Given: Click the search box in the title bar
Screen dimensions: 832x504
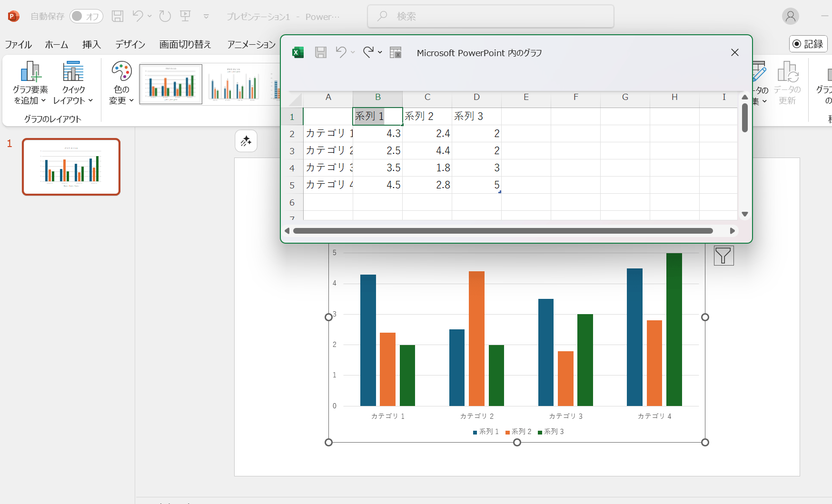Looking at the screenshot, I should pyautogui.click(x=490, y=17).
